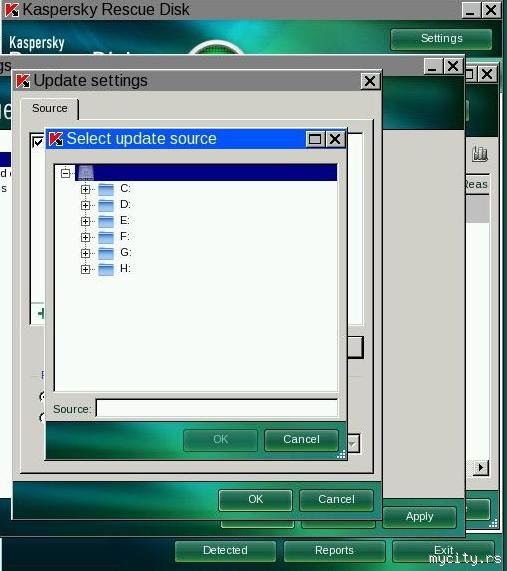Select the E: drive folder icon

pos(106,221)
